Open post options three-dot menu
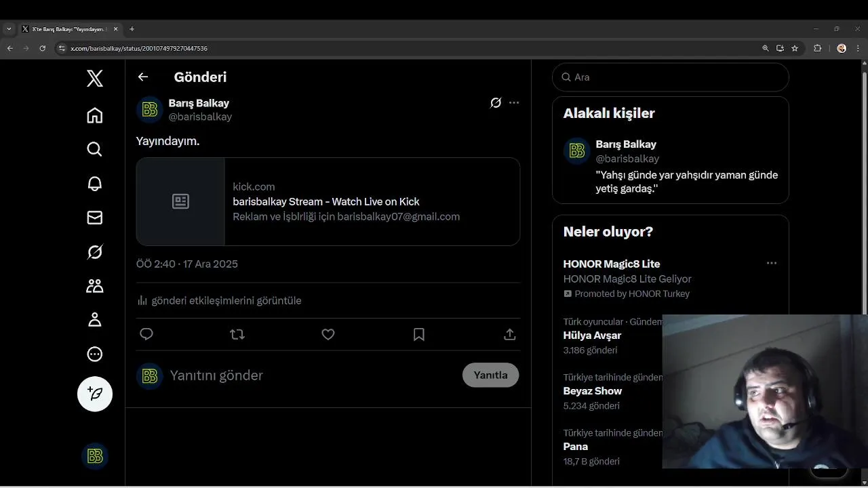The image size is (868, 488). click(x=514, y=103)
